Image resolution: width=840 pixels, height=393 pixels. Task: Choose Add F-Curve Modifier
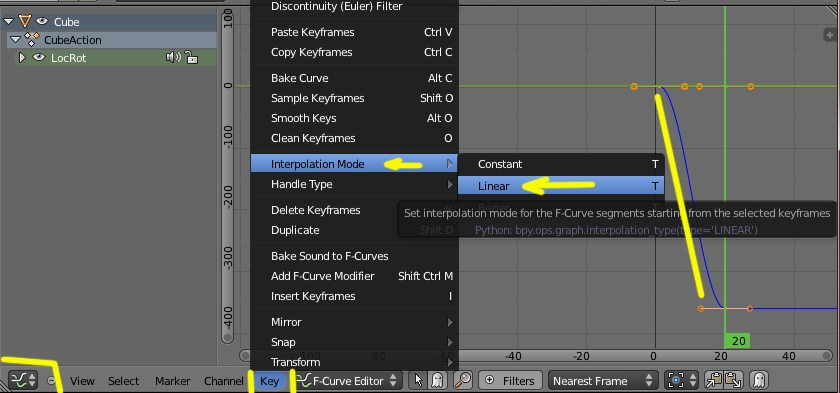[x=355, y=276]
